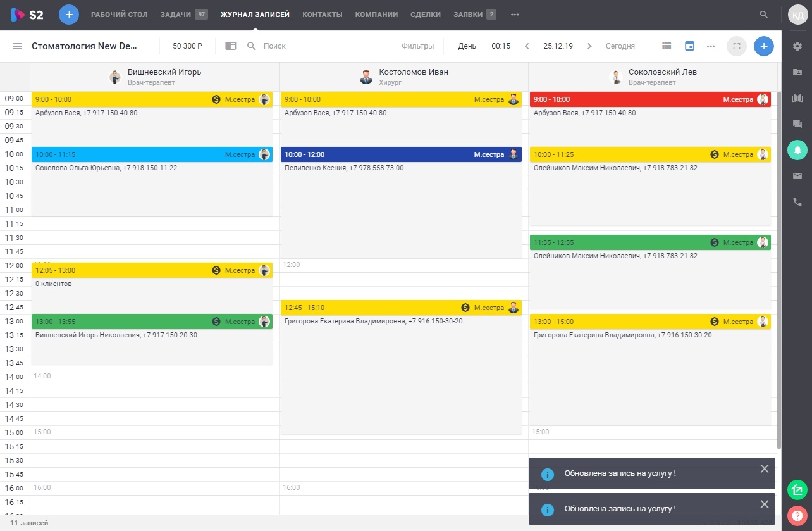The width and height of the screenshot is (812, 531).
Task: Click the Сегодня button
Action: pyautogui.click(x=620, y=46)
